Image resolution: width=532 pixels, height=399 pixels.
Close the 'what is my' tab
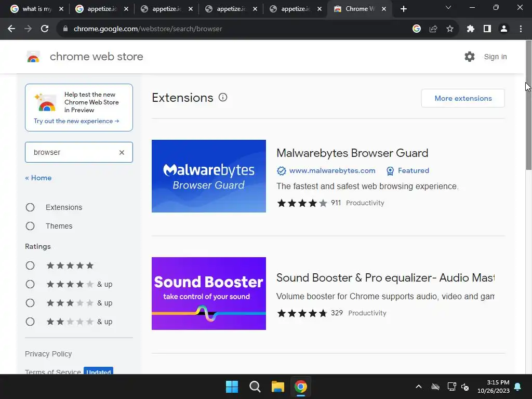pos(61,9)
